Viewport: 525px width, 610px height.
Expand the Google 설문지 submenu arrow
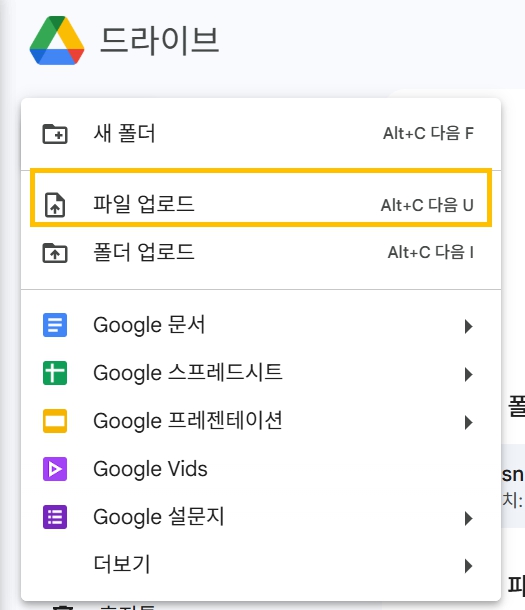click(469, 518)
